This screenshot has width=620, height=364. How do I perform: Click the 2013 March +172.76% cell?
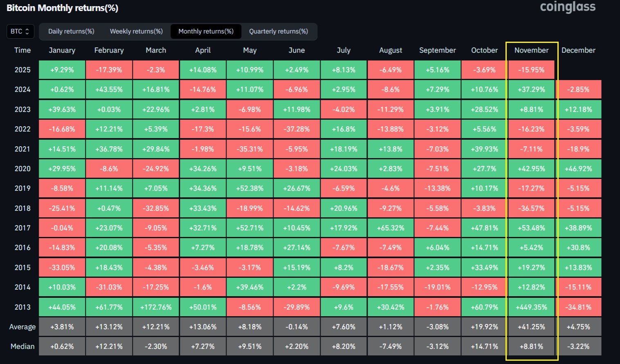tap(156, 307)
